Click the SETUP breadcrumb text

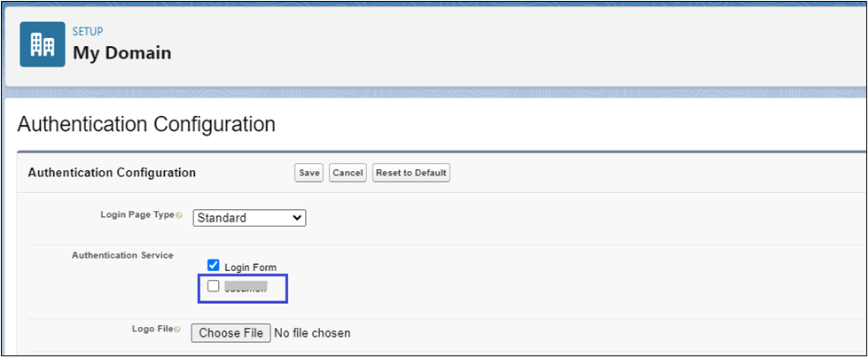click(88, 32)
